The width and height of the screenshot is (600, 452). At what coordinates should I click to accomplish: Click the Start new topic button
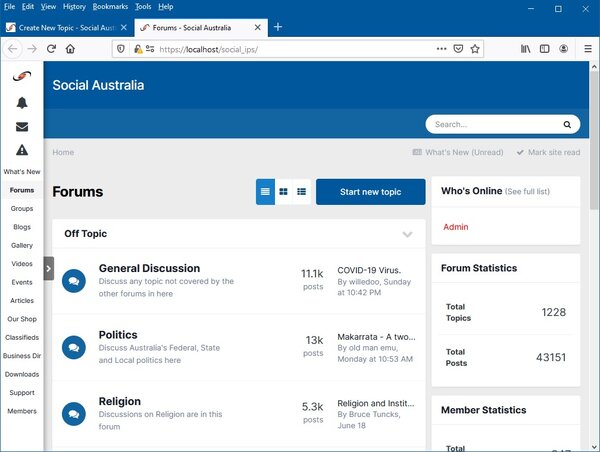click(370, 192)
